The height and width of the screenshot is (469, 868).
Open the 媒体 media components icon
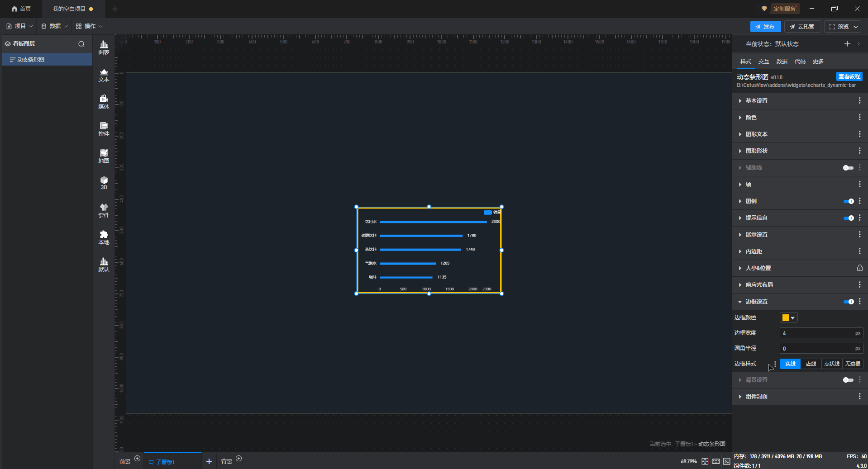point(104,102)
